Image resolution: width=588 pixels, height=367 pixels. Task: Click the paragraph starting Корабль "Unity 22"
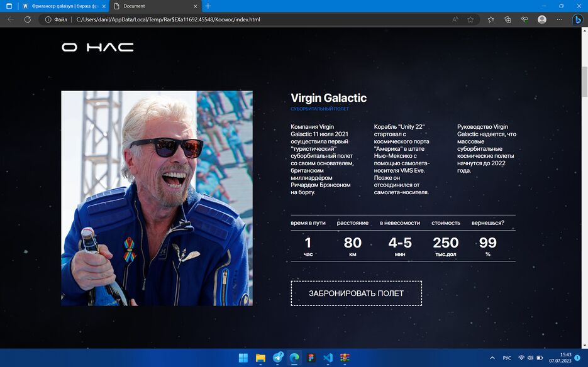[x=402, y=160]
